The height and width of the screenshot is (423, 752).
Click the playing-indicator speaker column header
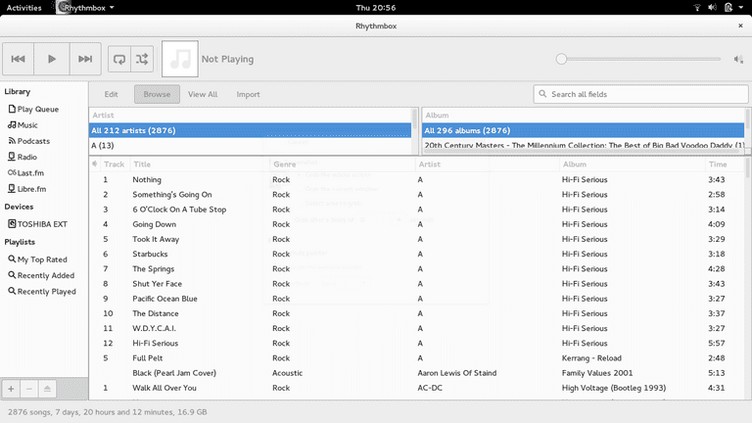pos(94,164)
